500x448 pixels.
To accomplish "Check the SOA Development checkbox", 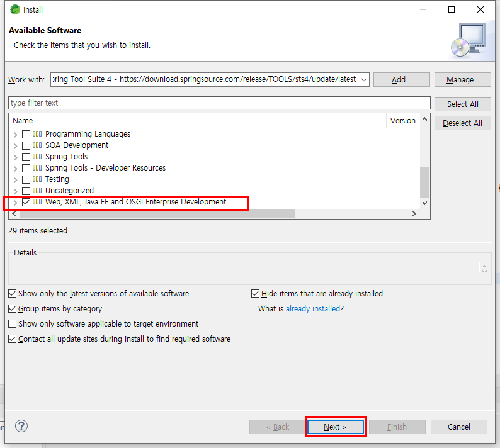I will (x=26, y=145).
